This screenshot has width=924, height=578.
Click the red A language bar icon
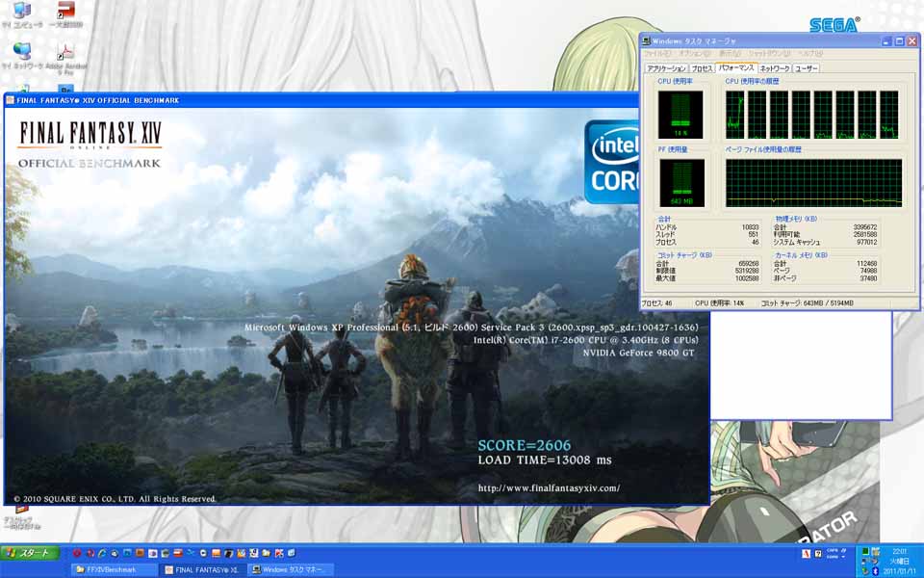807,554
